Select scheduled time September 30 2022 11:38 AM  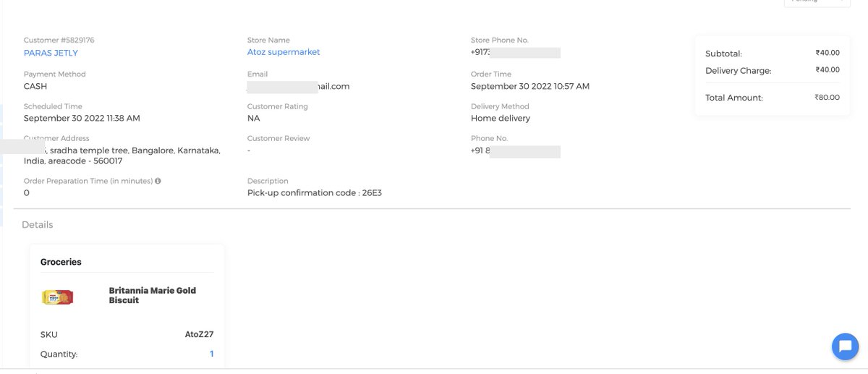82,118
